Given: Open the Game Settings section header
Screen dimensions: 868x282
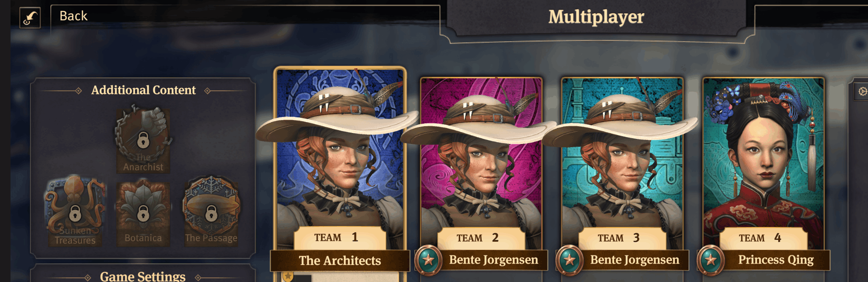Looking at the screenshot, I should [x=143, y=276].
